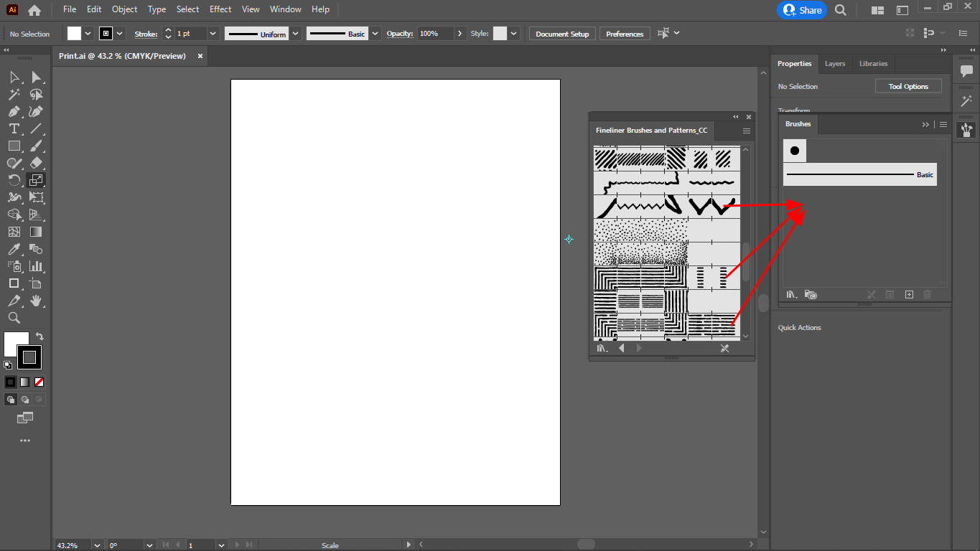Select the Gradient tool

[x=37, y=231]
